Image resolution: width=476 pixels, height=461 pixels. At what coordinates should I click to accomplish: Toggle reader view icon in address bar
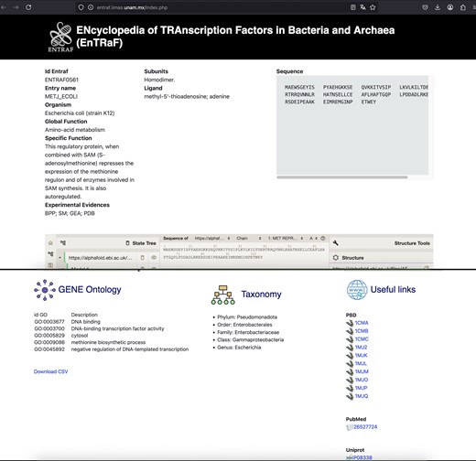click(x=353, y=7)
